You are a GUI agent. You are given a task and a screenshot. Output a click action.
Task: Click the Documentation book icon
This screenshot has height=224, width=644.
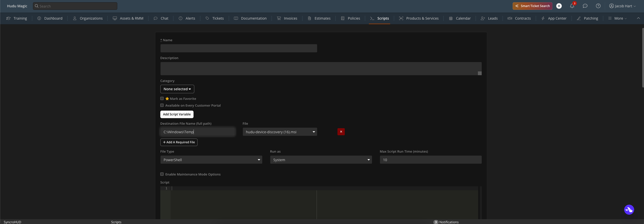pyautogui.click(x=236, y=18)
